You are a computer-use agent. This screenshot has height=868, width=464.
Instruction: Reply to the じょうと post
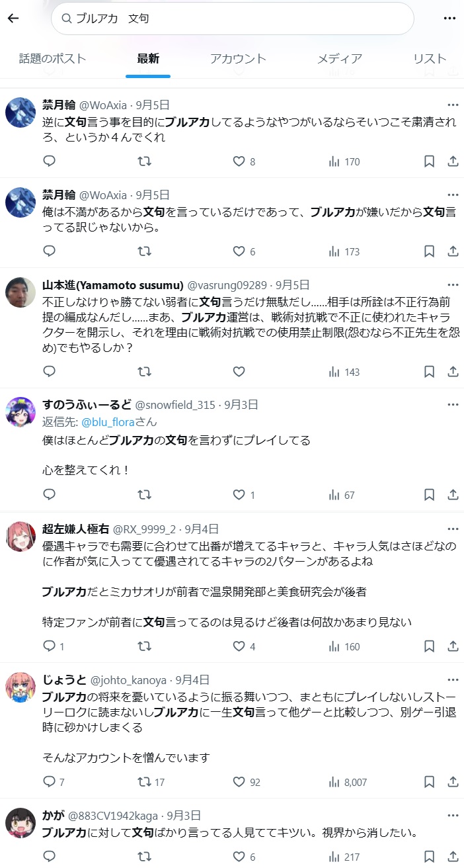50,782
